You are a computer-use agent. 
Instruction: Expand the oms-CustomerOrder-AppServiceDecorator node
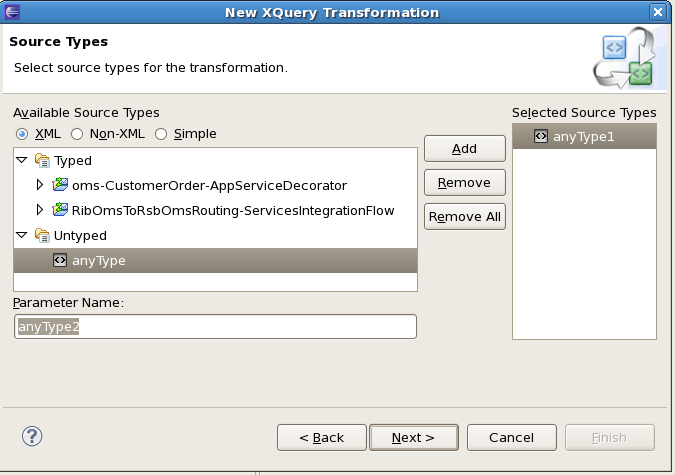pos(40,185)
